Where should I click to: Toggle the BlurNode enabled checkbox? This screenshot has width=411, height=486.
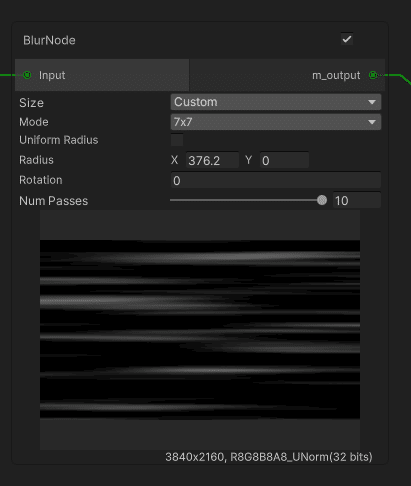[347, 39]
